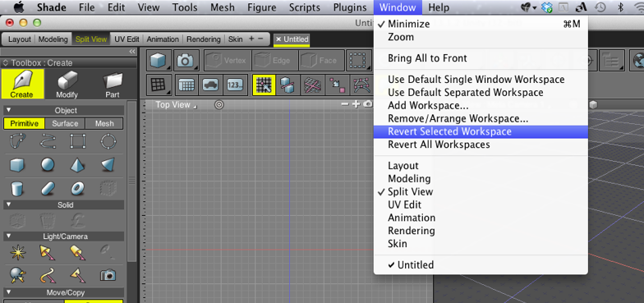Switch toolbox to Modify mode
Screen dimensions: 644x303
point(67,84)
